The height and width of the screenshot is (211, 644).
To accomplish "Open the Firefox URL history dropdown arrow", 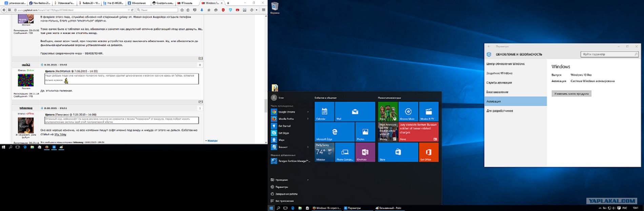I will click(x=129, y=10).
